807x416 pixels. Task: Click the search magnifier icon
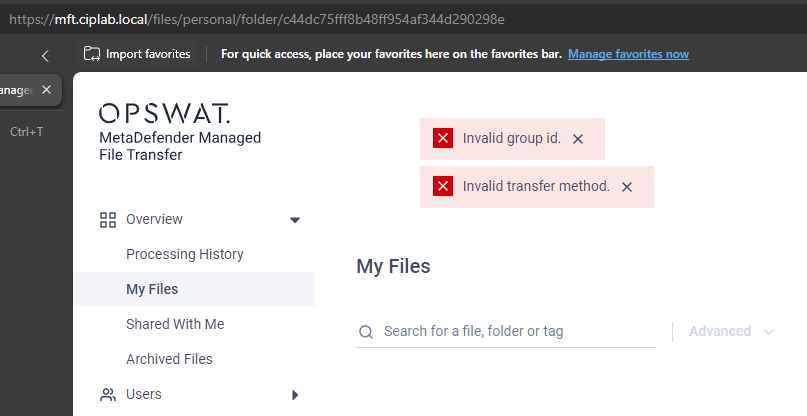366,332
